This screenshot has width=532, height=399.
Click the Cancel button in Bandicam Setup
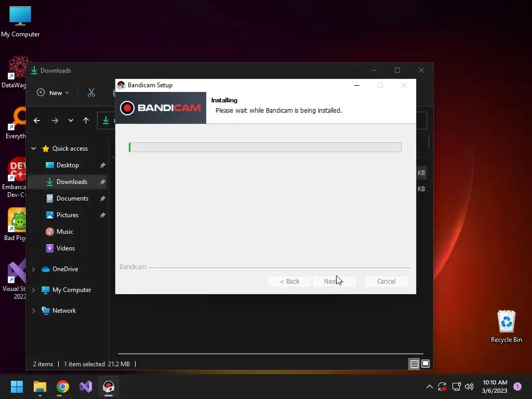(386, 281)
